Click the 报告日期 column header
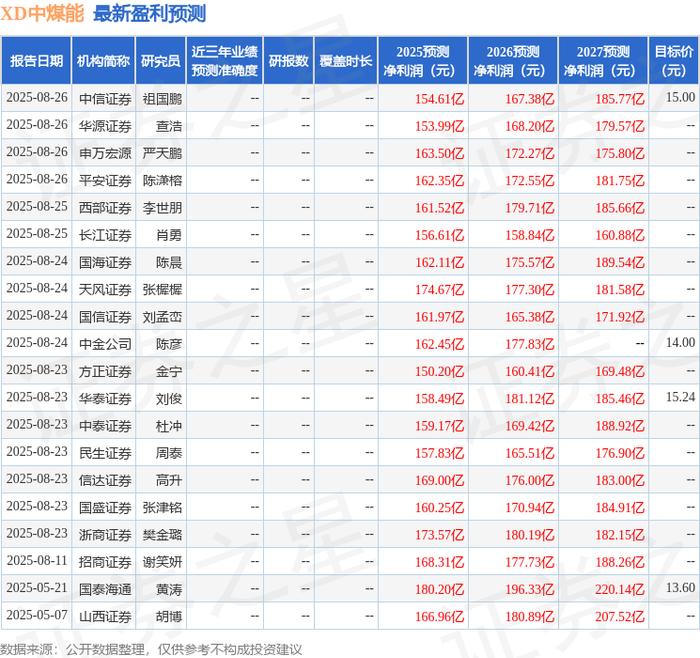 pos(36,61)
